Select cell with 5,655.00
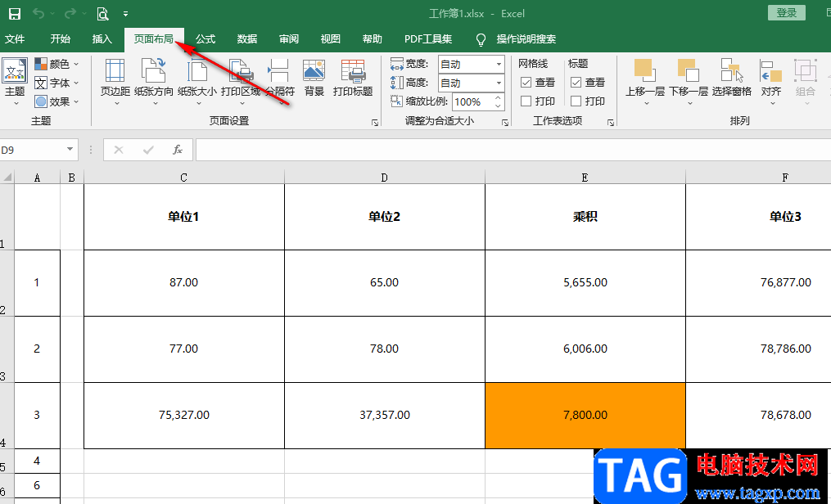831x504 pixels. click(585, 283)
